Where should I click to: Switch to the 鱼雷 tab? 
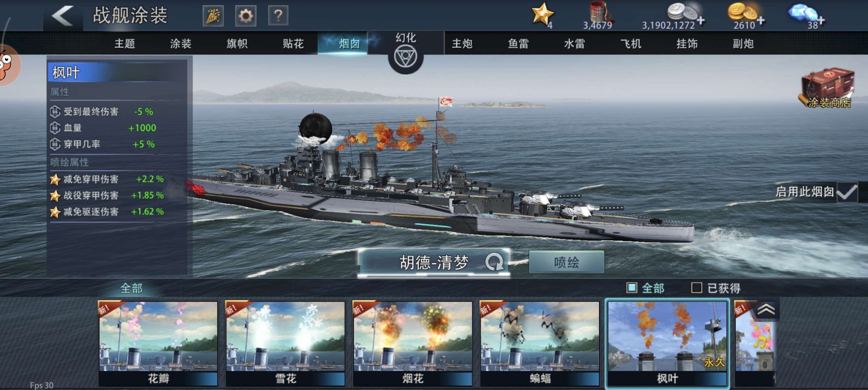tap(518, 44)
